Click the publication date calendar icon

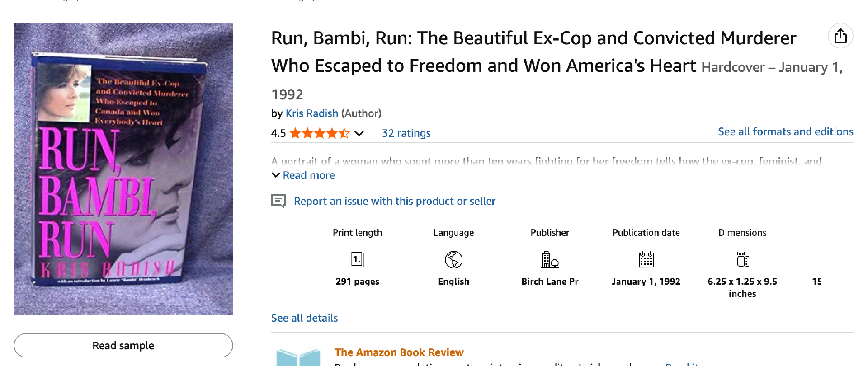(x=646, y=260)
